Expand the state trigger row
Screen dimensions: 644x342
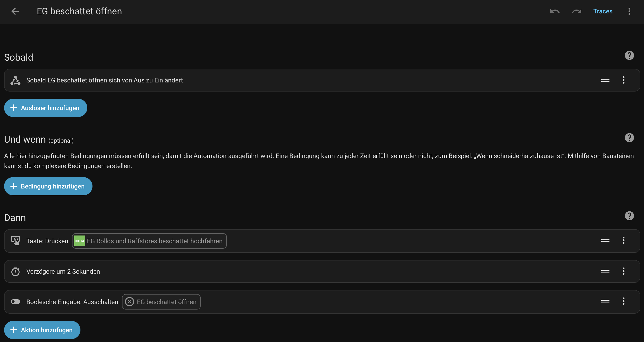tap(105, 80)
